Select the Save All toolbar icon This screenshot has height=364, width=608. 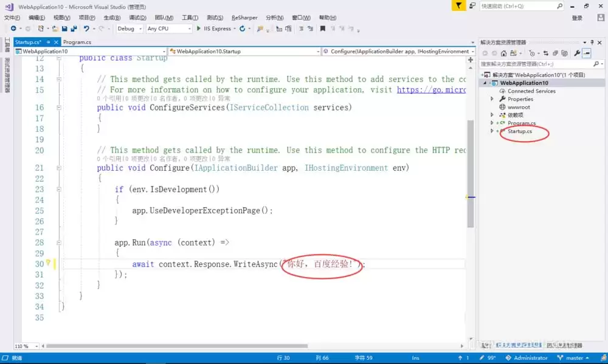[x=72, y=29]
